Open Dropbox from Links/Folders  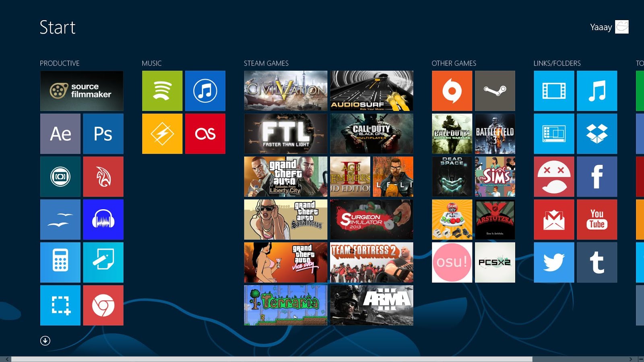(x=597, y=133)
